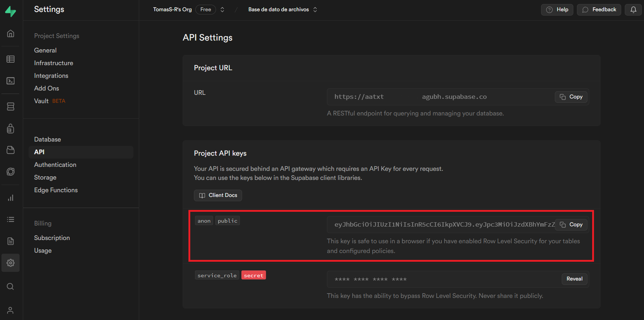Copy the Project URL
The width and height of the screenshot is (644, 320).
click(x=571, y=97)
